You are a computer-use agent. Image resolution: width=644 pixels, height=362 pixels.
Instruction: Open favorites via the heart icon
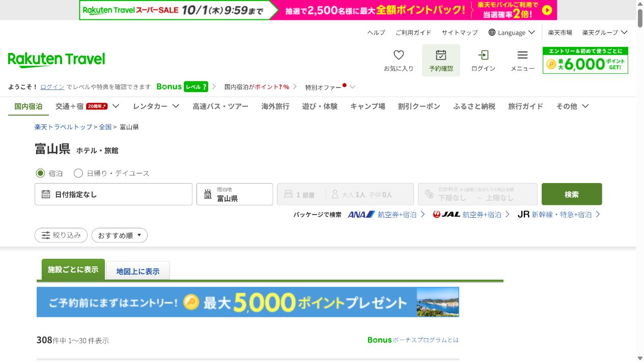click(399, 55)
